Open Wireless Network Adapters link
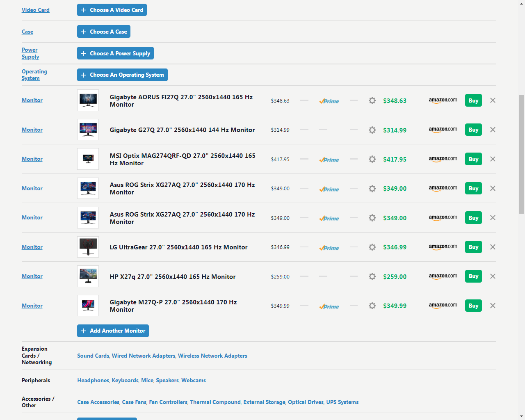Viewport: 525px width, 420px height. point(212,356)
